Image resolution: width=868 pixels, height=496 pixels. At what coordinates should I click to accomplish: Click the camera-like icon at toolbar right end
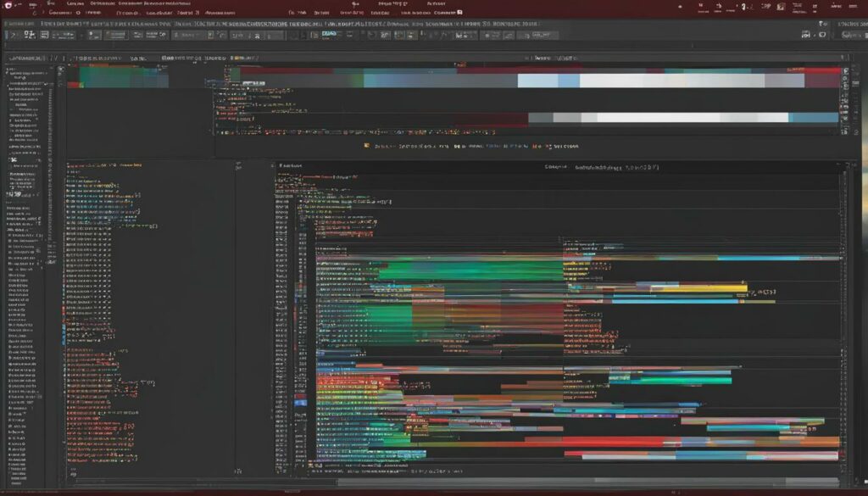tap(806, 34)
